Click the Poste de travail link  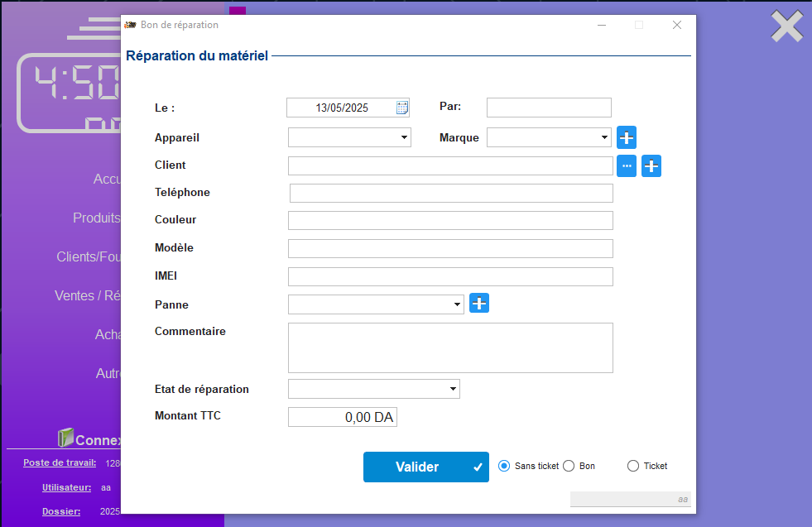coord(60,463)
